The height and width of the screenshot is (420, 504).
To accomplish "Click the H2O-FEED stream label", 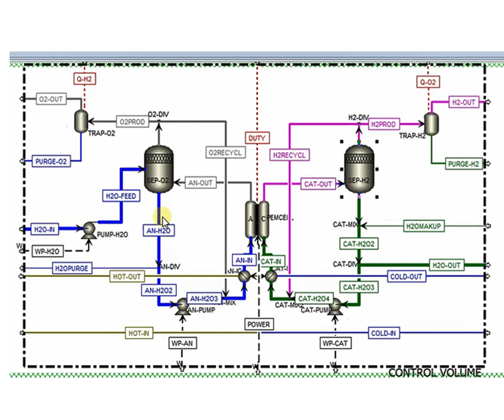I will point(121,196).
